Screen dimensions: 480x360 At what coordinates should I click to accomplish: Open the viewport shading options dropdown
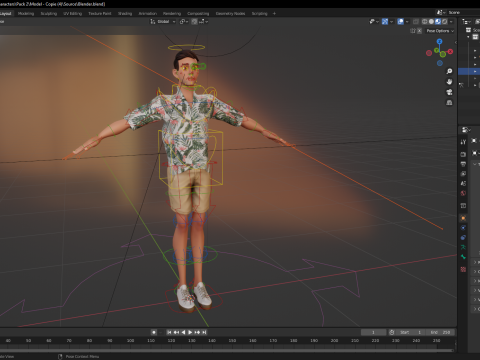coord(451,22)
